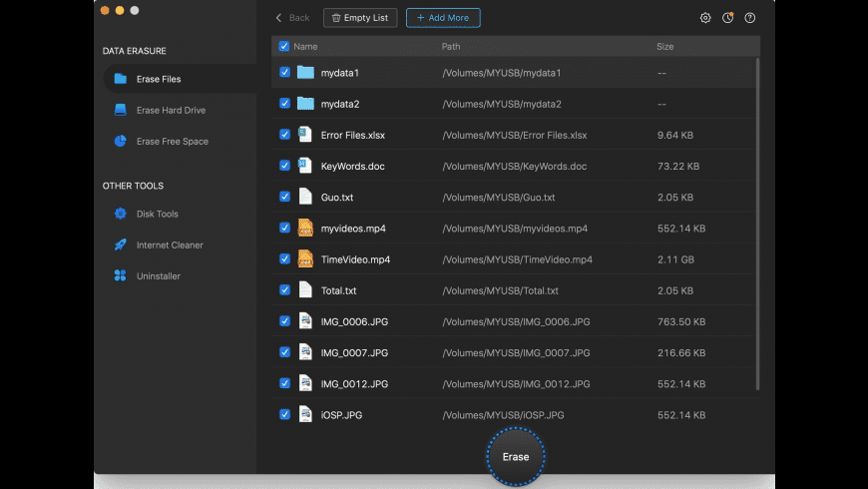The height and width of the screenshot is (489, 868).
Task: Open the erase history clock icon
Action: pyautogui.click(x=728, y=18)
